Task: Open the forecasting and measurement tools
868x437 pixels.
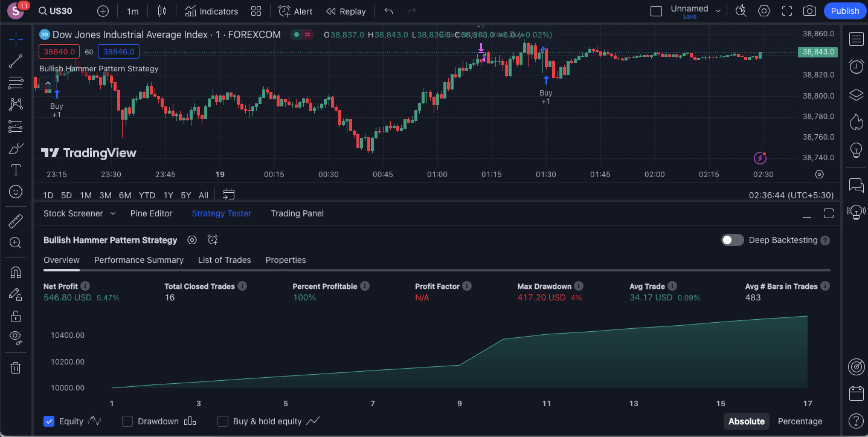Action: coord(16,126)
